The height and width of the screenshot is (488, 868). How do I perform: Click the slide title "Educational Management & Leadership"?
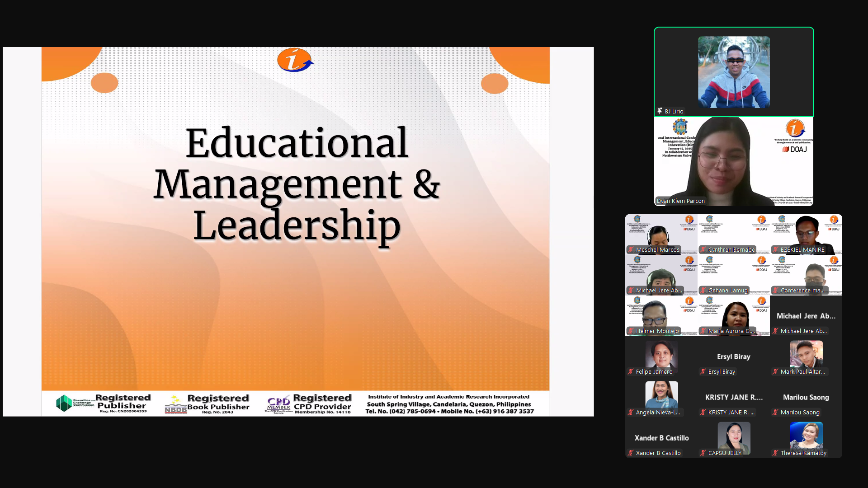[x=297, y=183]
